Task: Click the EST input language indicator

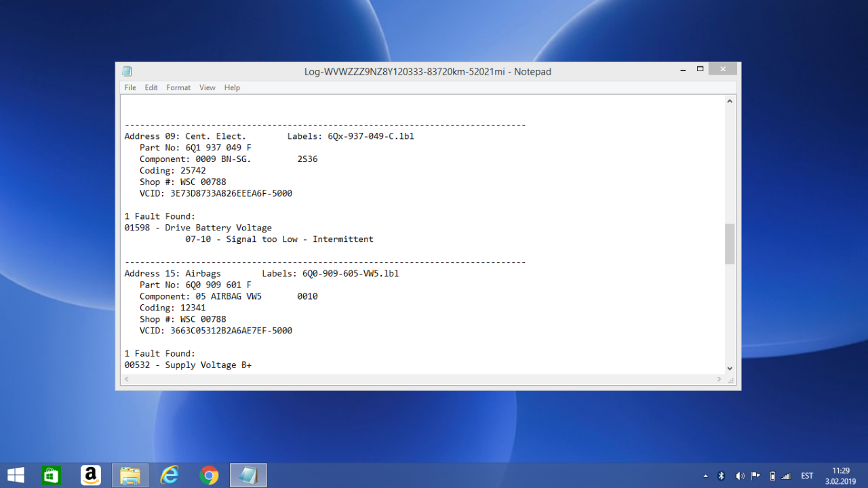Action: [x=807, y=476]
